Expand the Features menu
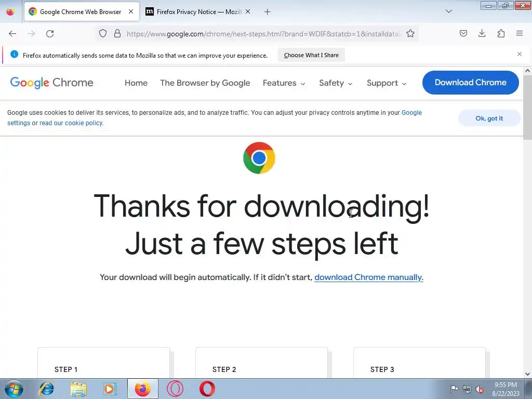The height and width of the screenshot is (399, 532). 284,83
